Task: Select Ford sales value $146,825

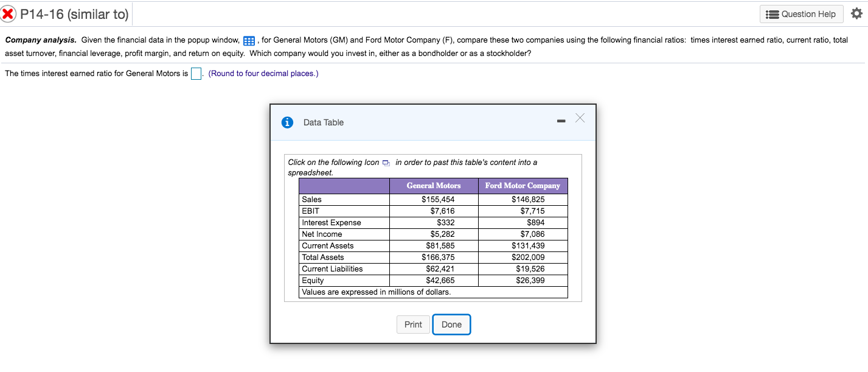Action: pyautogui.click(x=528, y=200)
